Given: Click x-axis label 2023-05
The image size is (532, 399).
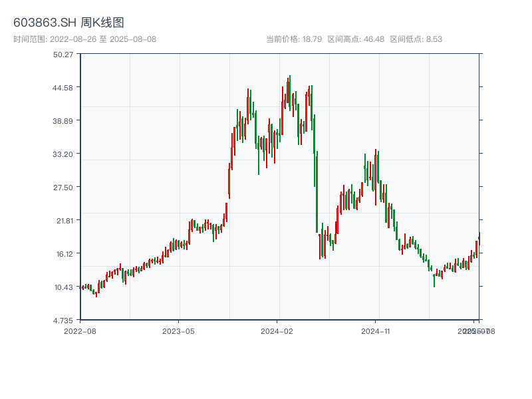Looking at the screenshot, I should coord(178,331).
